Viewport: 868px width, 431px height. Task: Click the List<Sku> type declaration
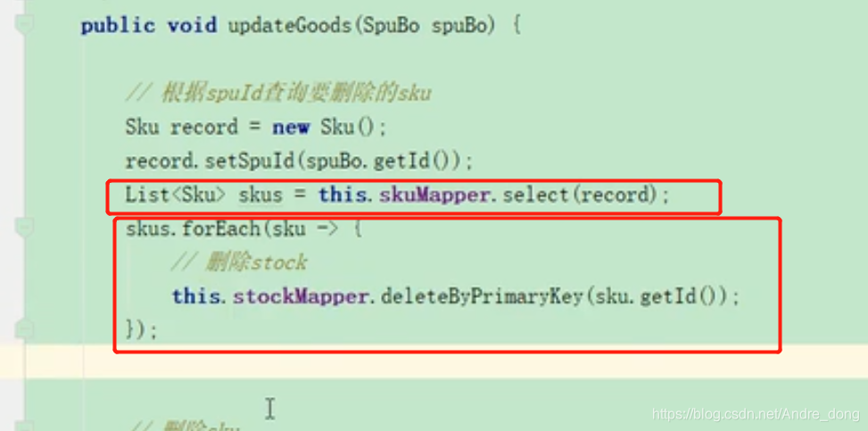[x=176, y=195]
